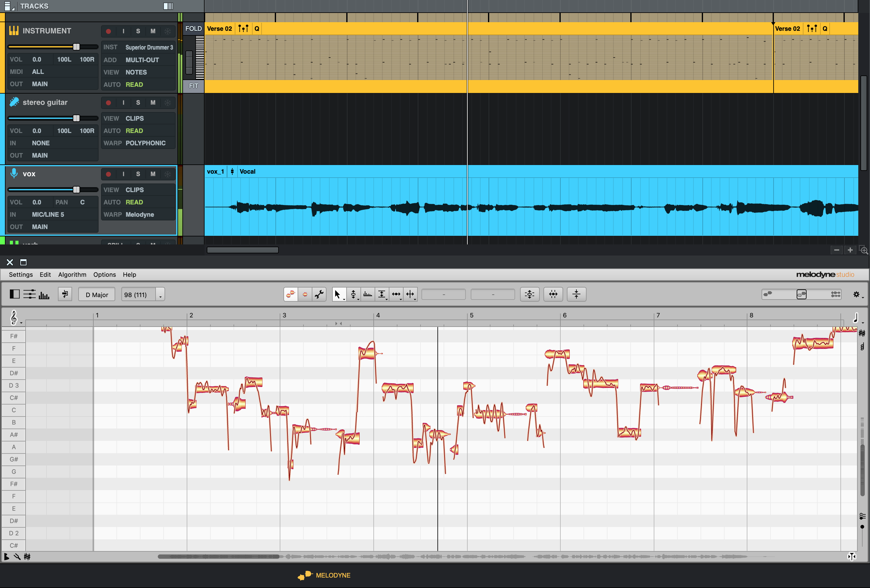Open the Options menu
Viewport: 870px width, 588px height.
[104, 275]
